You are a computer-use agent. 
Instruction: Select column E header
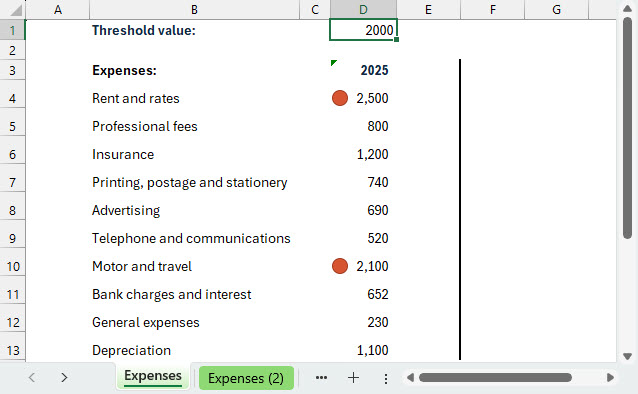(428, 10)
